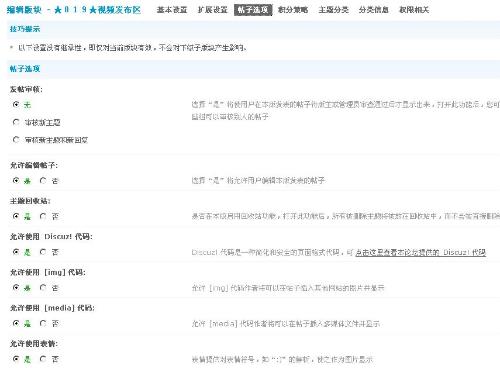Click the 技巧提示 section header

[x=25, y=29]
